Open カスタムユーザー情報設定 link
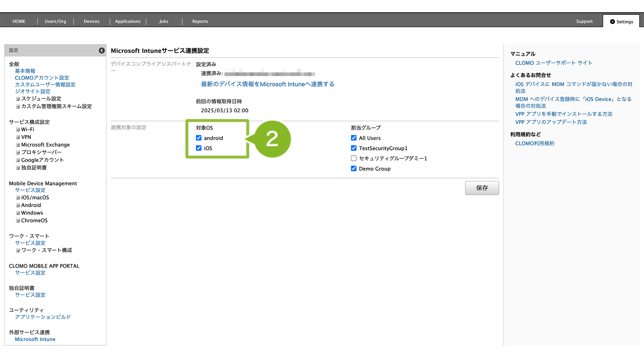The image size is (644, 362). (45, 84)
